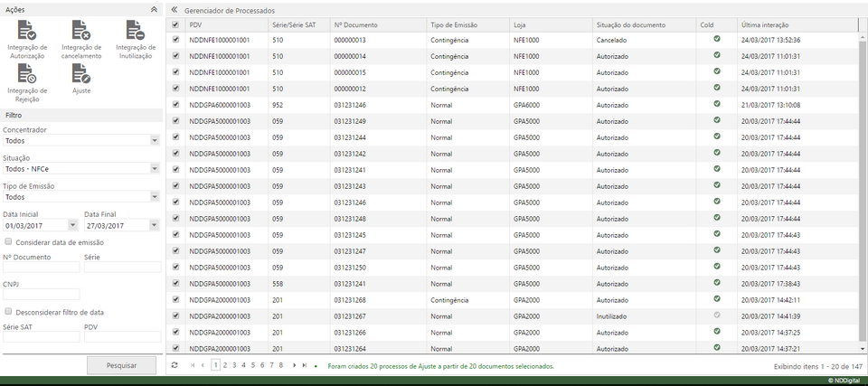Open the Concentrador dropdown
This screenshot has width=868, height=386.
click(x=154, y=141)
